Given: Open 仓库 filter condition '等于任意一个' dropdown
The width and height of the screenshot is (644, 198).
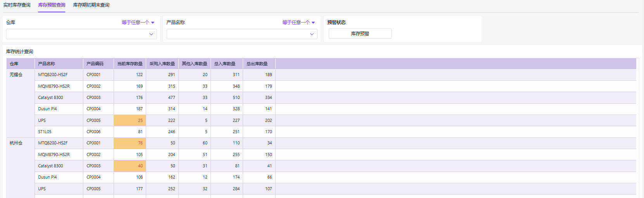Looking at the screenshot, I should pyautogui.click(x=138, y=23).
